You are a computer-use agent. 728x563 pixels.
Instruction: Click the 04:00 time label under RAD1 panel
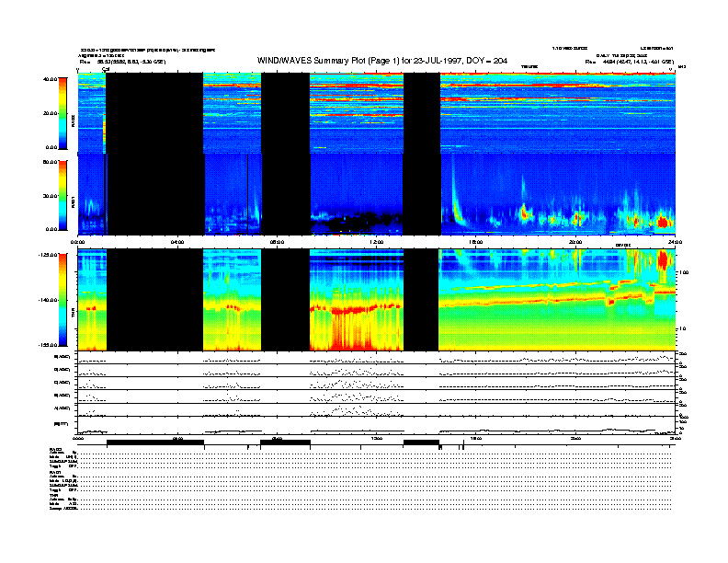177,242
